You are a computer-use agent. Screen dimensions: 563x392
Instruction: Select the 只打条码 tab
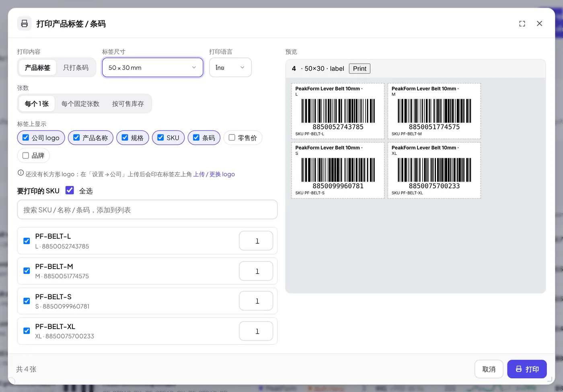click(76, 67)
